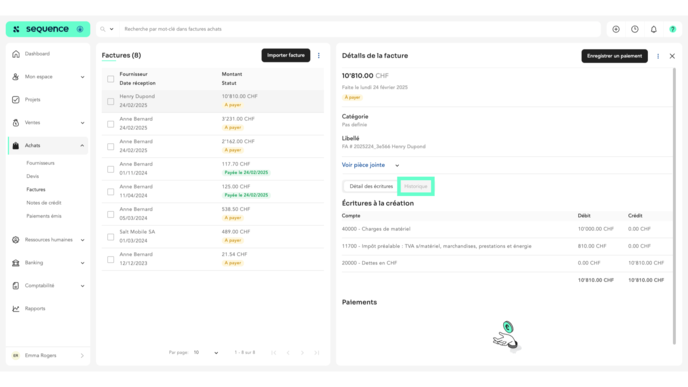The width and height of the screenshot is (688, 387).
Task: Toggle select-all invoices checkbox in header
Action: click(111, 79)
